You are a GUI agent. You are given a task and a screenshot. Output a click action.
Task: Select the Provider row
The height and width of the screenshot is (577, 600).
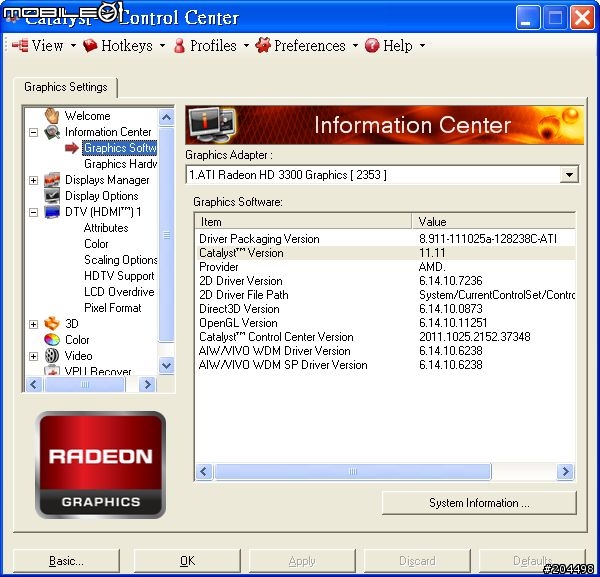tap(385, 267)
